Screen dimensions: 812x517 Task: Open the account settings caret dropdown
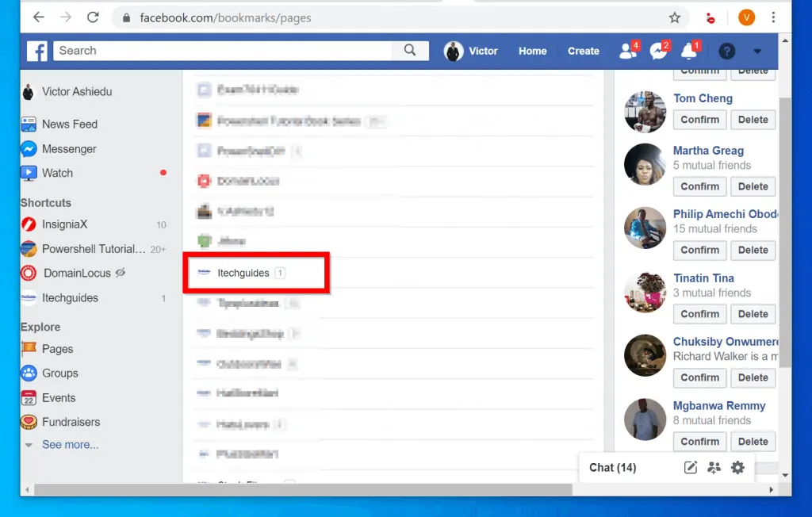click(x=756, y=52)
